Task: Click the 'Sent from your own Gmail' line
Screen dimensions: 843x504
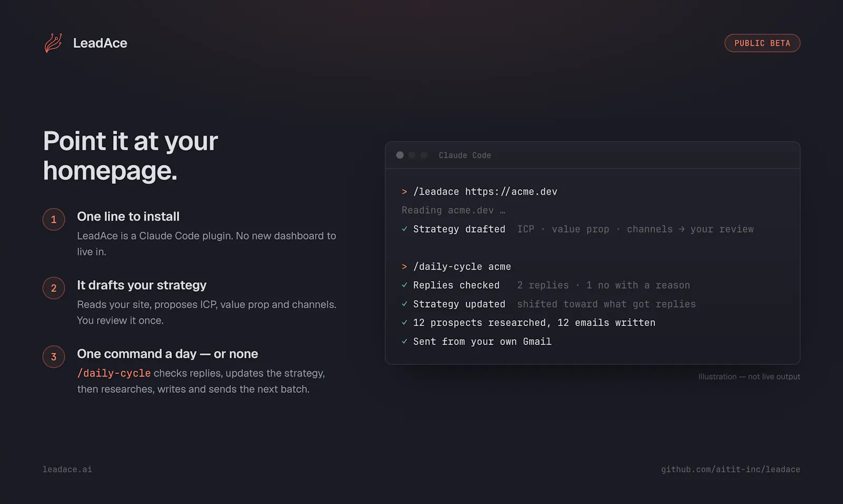Action: 482,341
